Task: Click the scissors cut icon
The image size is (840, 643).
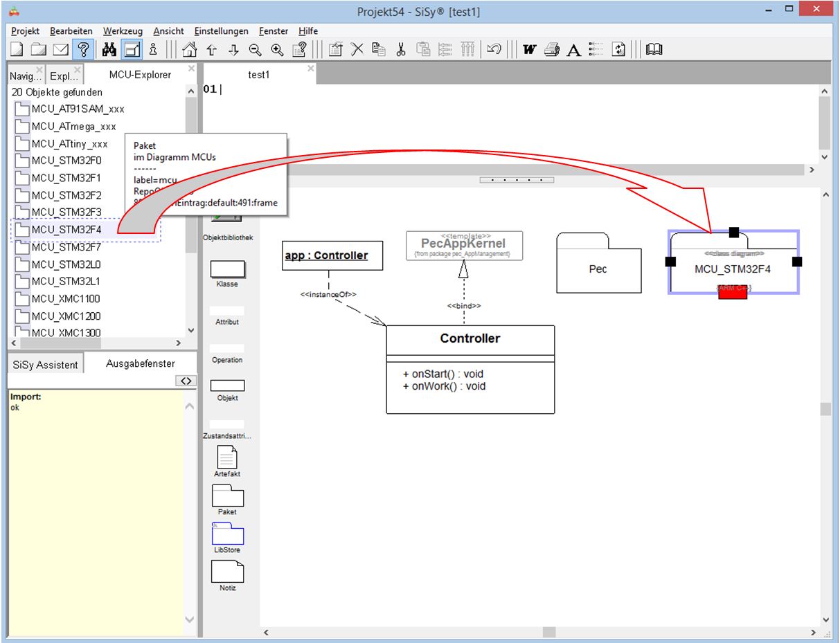Action: tap(400, 49)
